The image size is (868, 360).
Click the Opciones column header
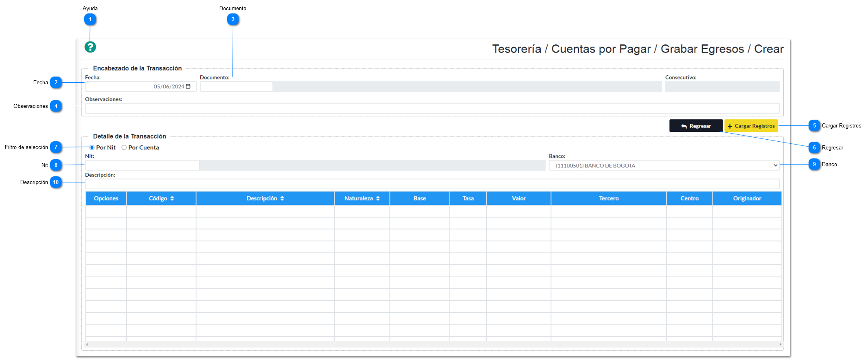106,198
